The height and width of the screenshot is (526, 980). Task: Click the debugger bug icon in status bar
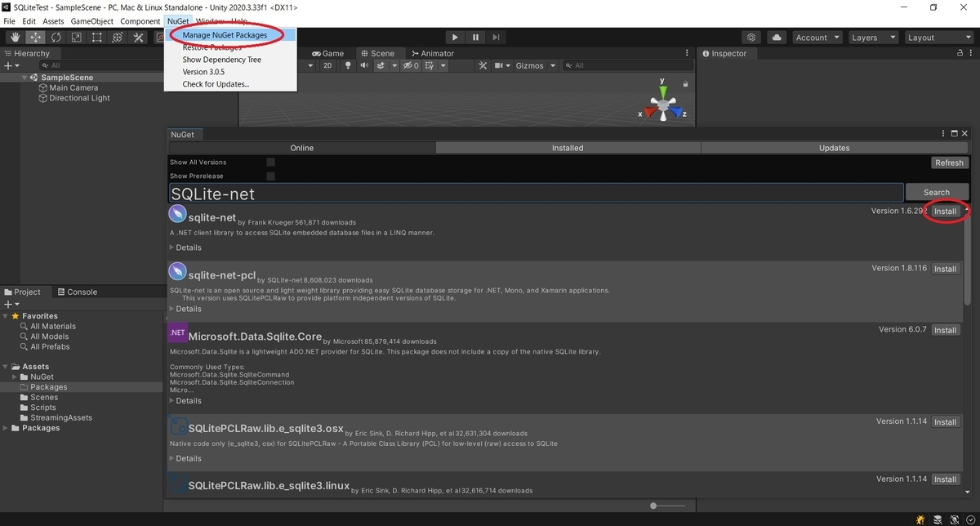[x=920, y=519]
